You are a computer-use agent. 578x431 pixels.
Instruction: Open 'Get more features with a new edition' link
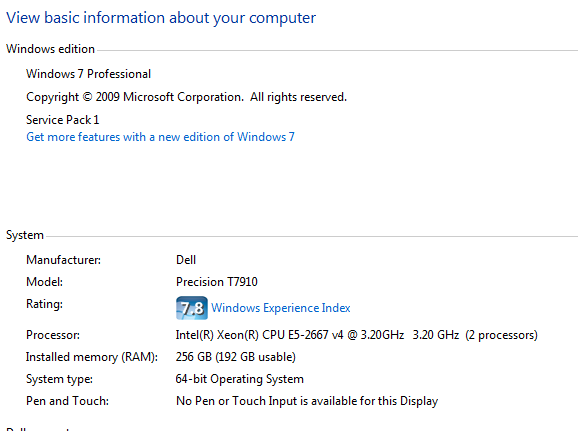click(x=160, y=137)
